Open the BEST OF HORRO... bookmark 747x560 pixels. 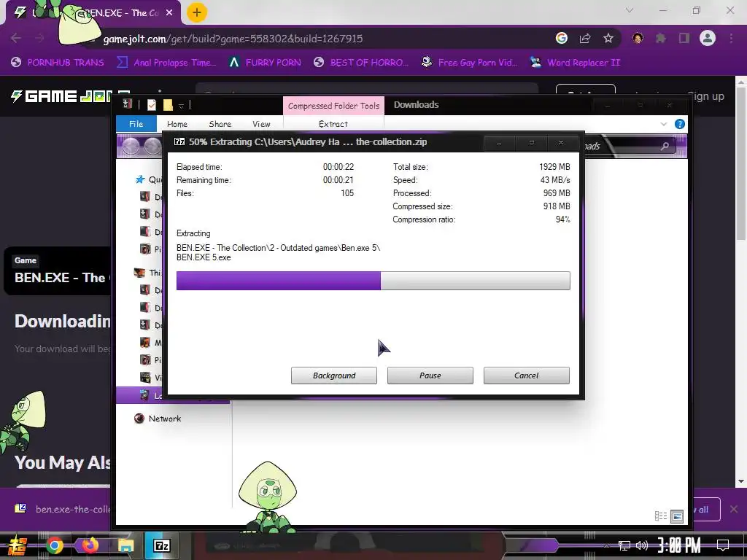pos(361,63)
